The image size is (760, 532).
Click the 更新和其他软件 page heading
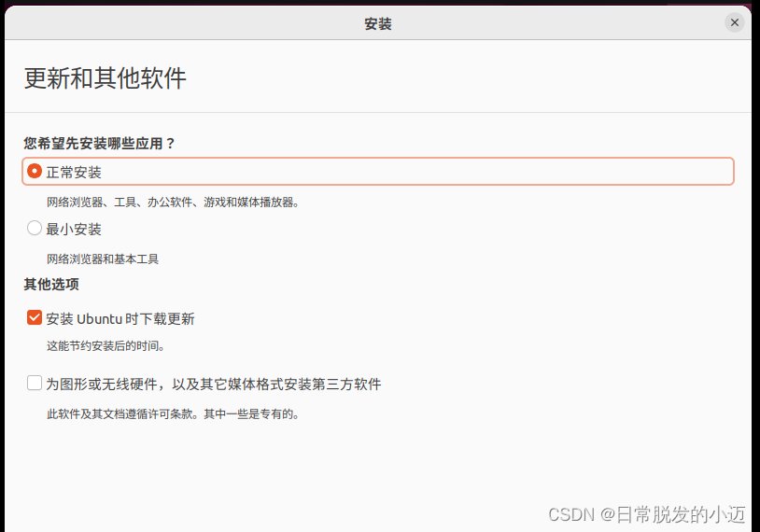click(106, 78)
